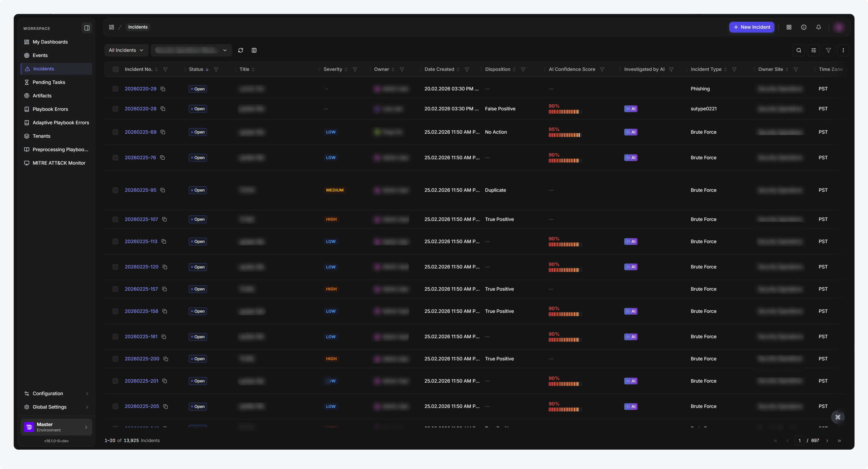Open MITRE ATT&CK Monitor in sidebar
Image resolution: width=868 pixels, height=469 pixels.
[x=56, y=163]
